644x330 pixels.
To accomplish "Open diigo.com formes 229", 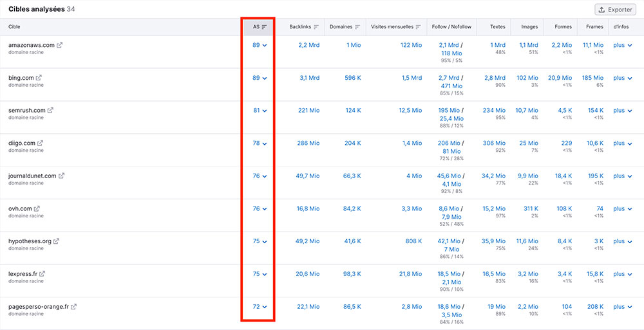I will tap(567, 143).
